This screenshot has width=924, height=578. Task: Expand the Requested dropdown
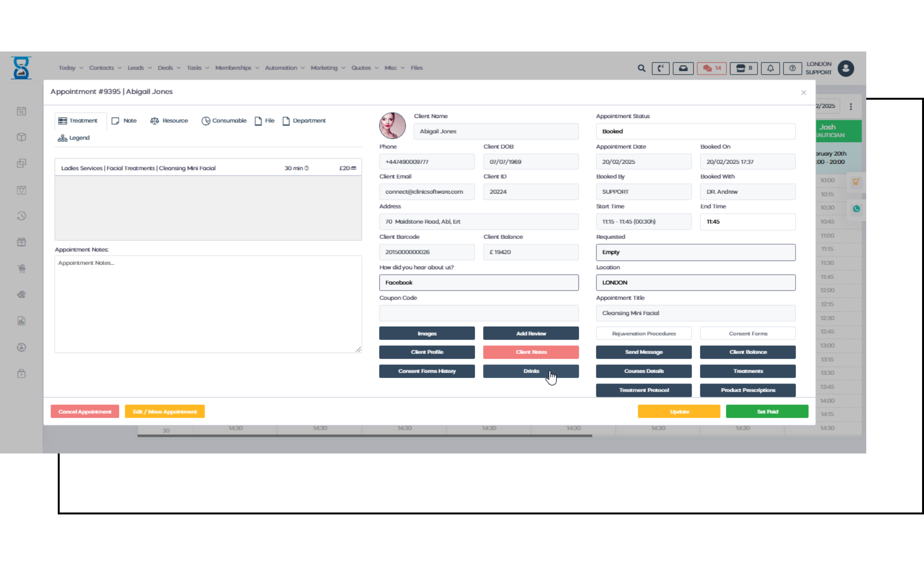[695, 252]
